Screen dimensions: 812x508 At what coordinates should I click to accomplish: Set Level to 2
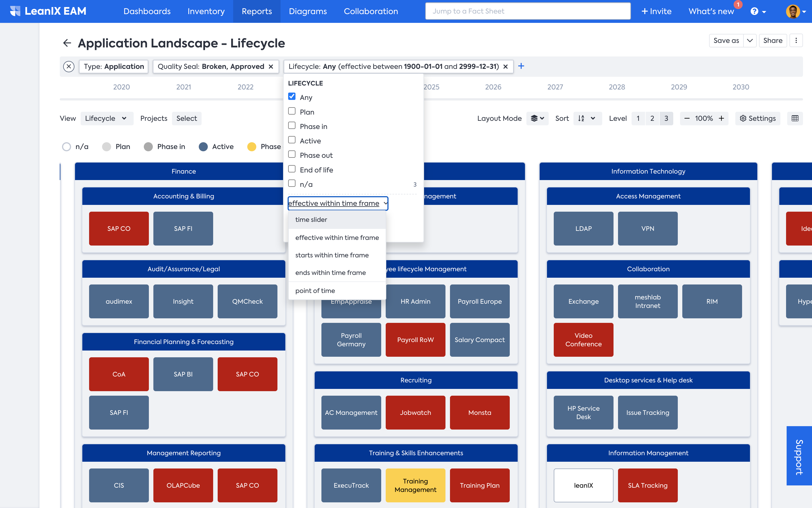point(652,118)
